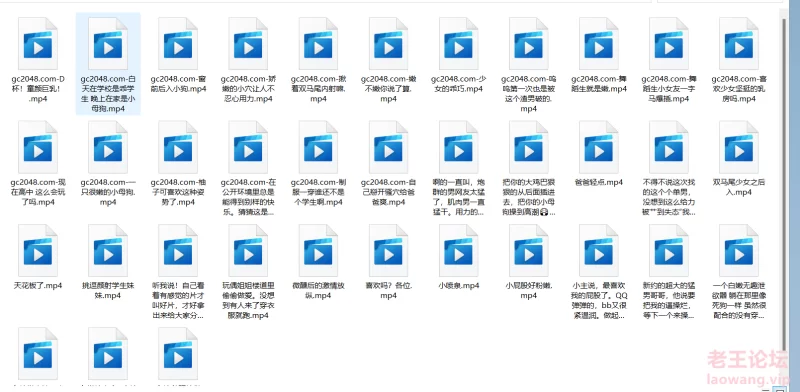Select the video file 喜欢吗？各位.mp4
Image resolution: width=800 pixels, height=392 pixels.
pyautogui.click(x=388, y=290)
